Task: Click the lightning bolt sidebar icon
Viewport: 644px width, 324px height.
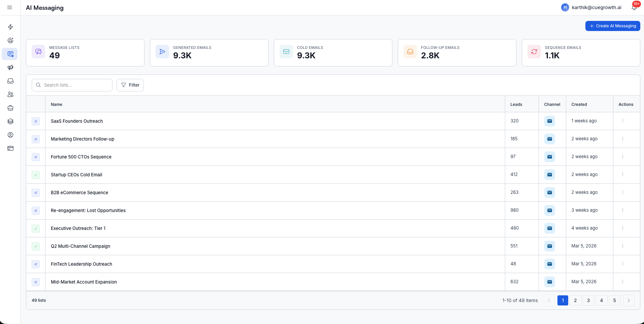Action: (x=10, y=27)
